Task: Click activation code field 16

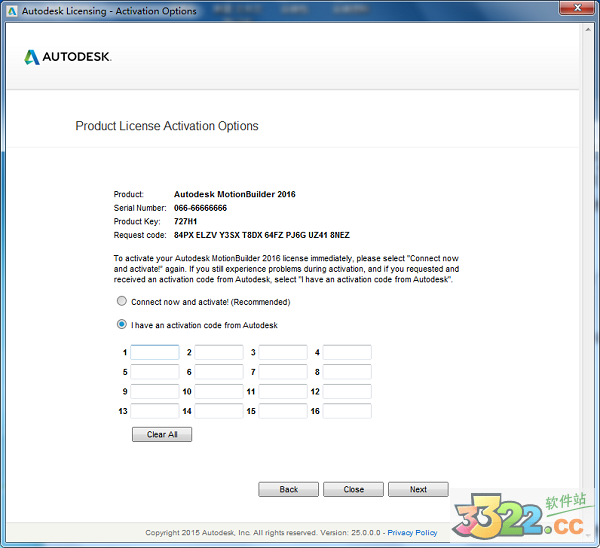Action: (x=347, y=411)
